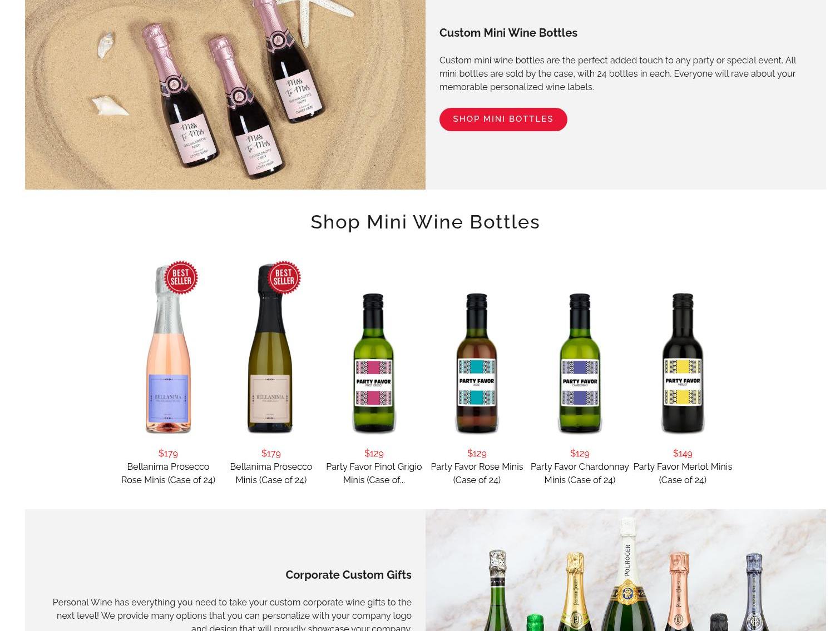Click the Custom Mini Wine Bottles heading
The width and height of the screenshot is (840, 631).
(508, 33)
